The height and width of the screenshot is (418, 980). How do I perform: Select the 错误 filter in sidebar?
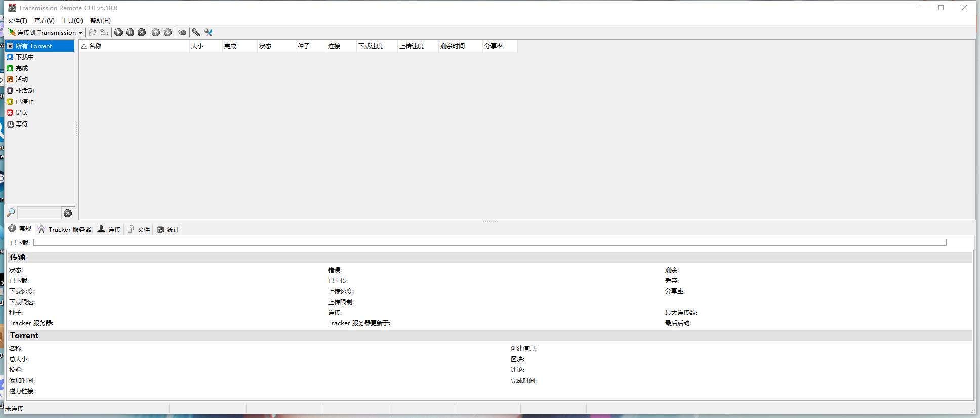click(x=21, y=112)
